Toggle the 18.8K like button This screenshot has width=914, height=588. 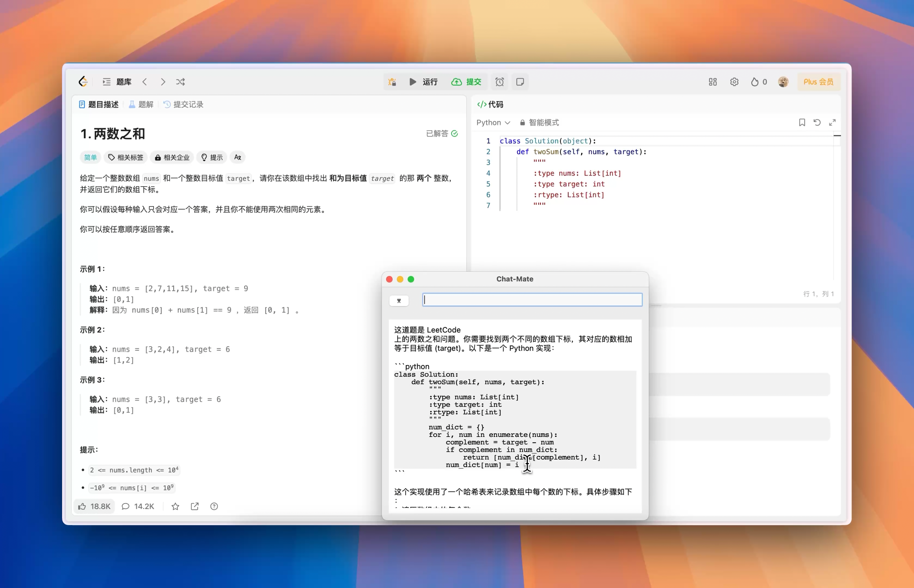click(x=94, y=506)
